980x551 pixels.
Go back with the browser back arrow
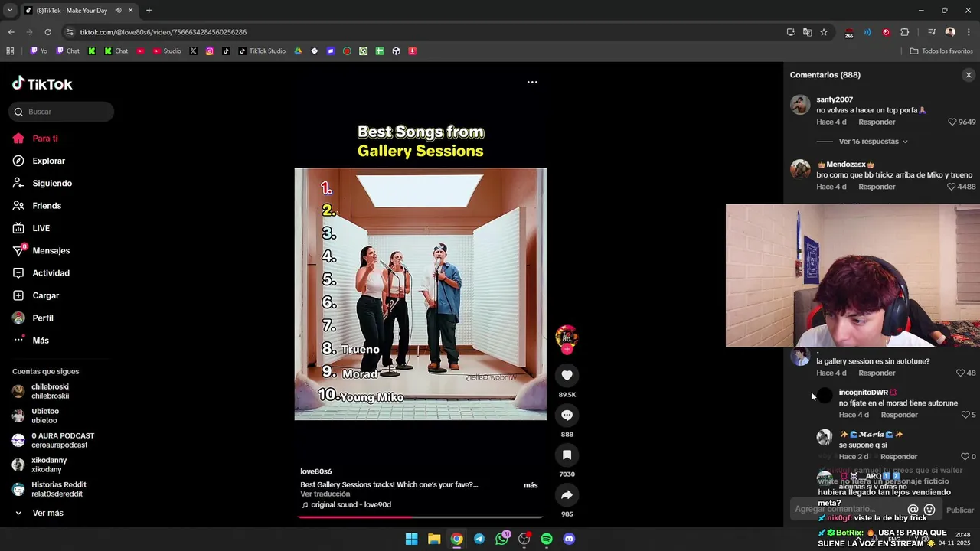pyautogui.click(x=11, y=32)
